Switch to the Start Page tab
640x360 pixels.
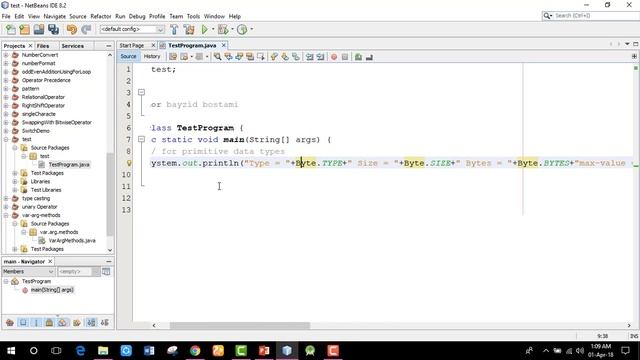point(132,45)
